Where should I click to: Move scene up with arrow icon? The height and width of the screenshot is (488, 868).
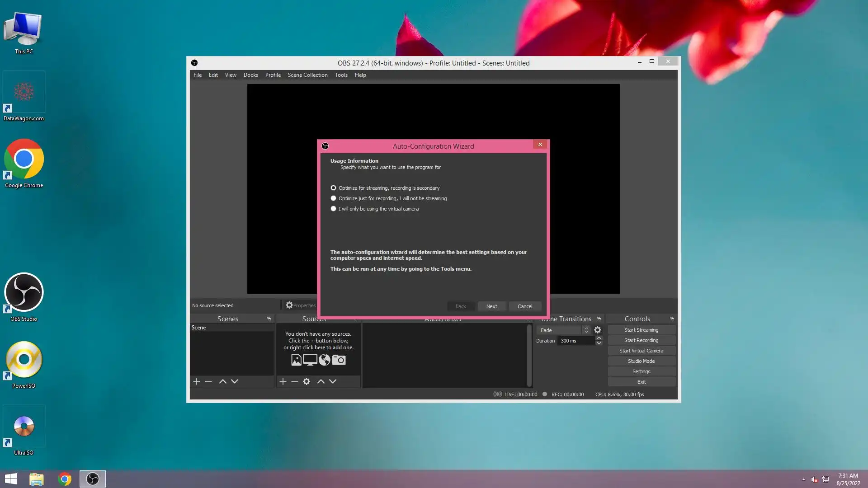click(223, 381)
